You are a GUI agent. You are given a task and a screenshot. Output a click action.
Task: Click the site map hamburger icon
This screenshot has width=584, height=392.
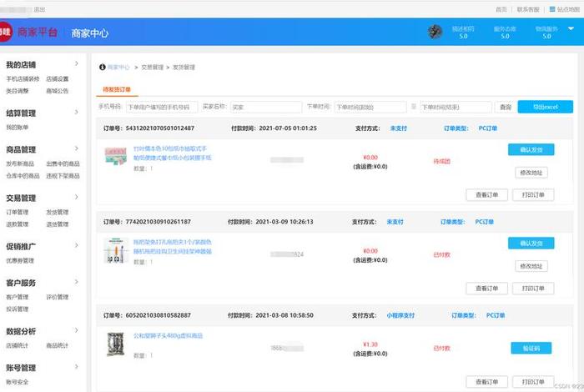[552, 9]
